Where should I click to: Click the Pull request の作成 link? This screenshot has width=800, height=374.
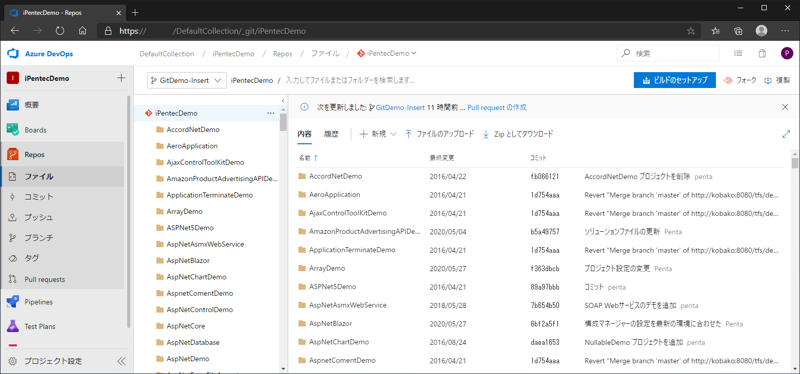(497, 107)
